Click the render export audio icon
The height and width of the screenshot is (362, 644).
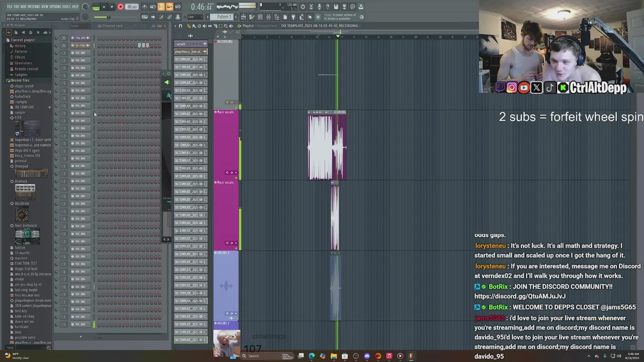[x=345, y=7]
